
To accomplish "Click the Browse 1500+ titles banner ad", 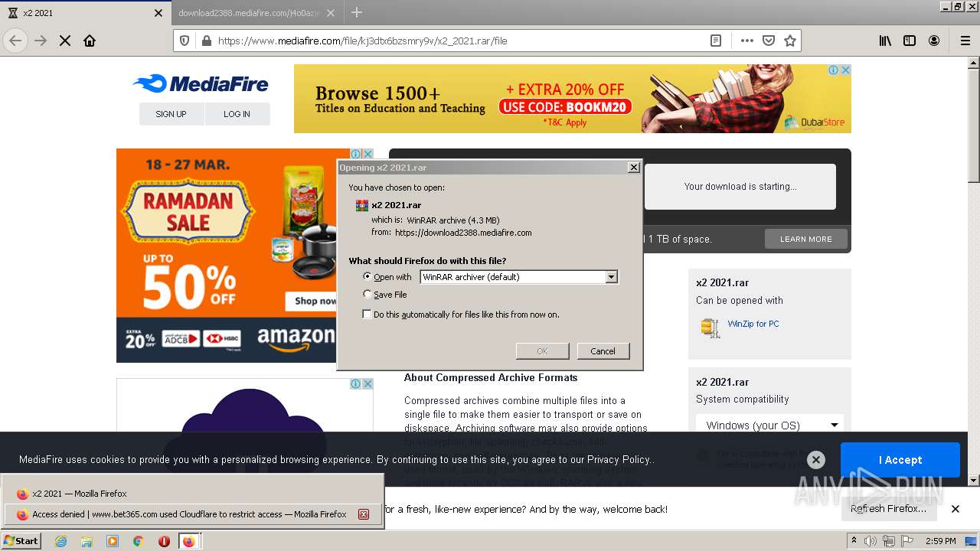I will coord(573,99).
